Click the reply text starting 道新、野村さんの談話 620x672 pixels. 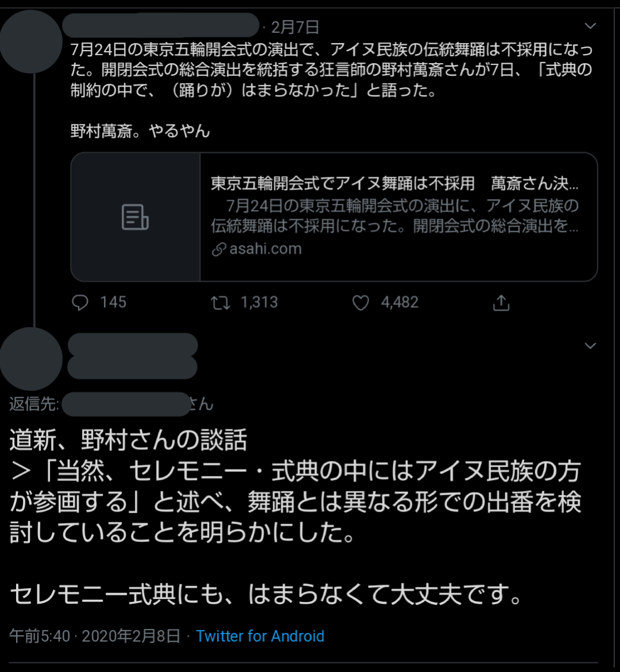(295, 487)
